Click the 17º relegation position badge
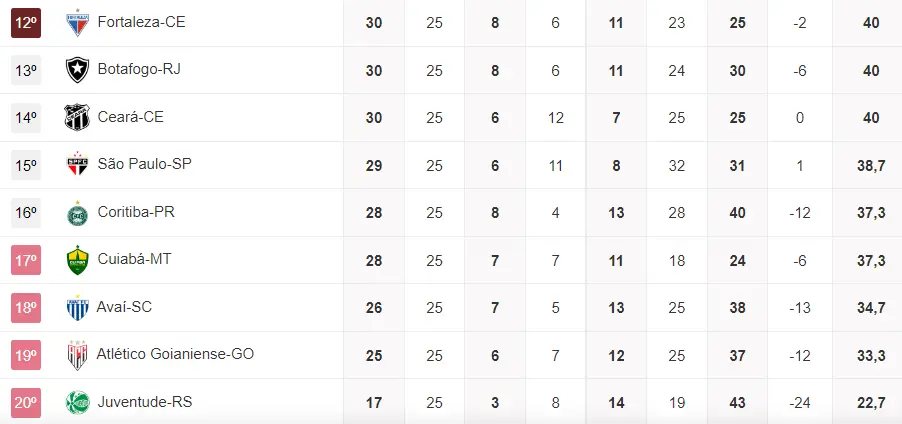Screen dimensions: 902x424 coord(25,260)
